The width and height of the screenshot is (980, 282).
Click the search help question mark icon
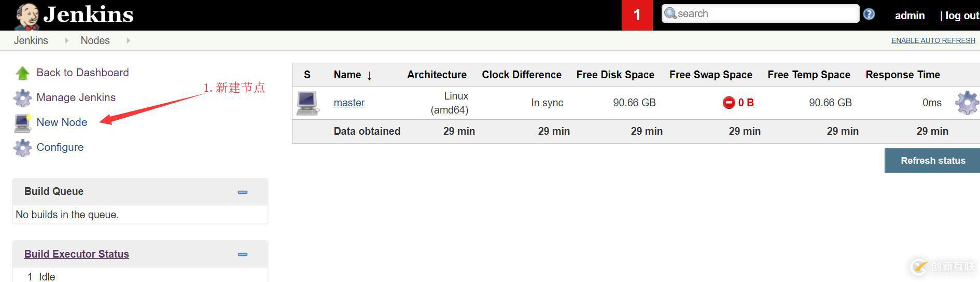point(869,15)
